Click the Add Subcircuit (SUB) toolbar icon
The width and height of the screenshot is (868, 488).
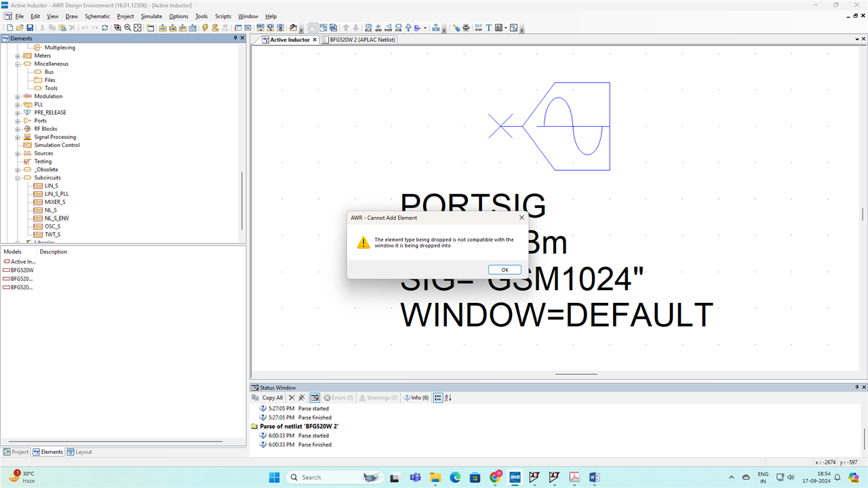(398, 28)
